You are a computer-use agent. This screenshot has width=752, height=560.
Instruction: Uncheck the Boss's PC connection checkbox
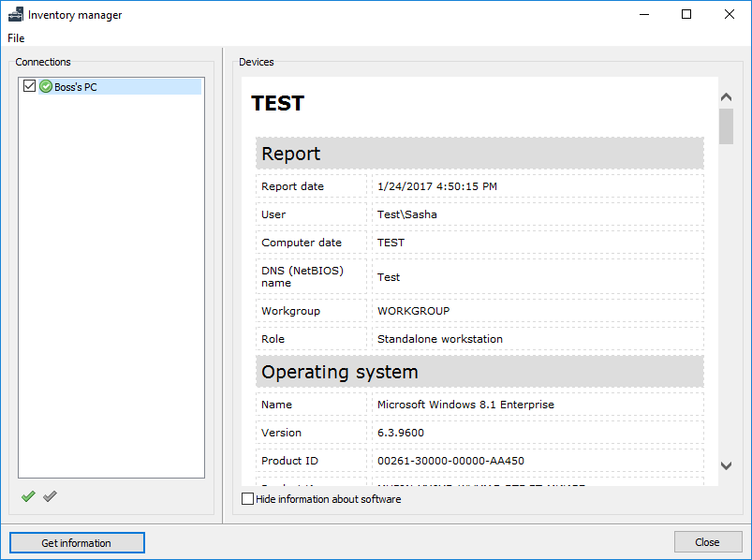tap(30, 86)
